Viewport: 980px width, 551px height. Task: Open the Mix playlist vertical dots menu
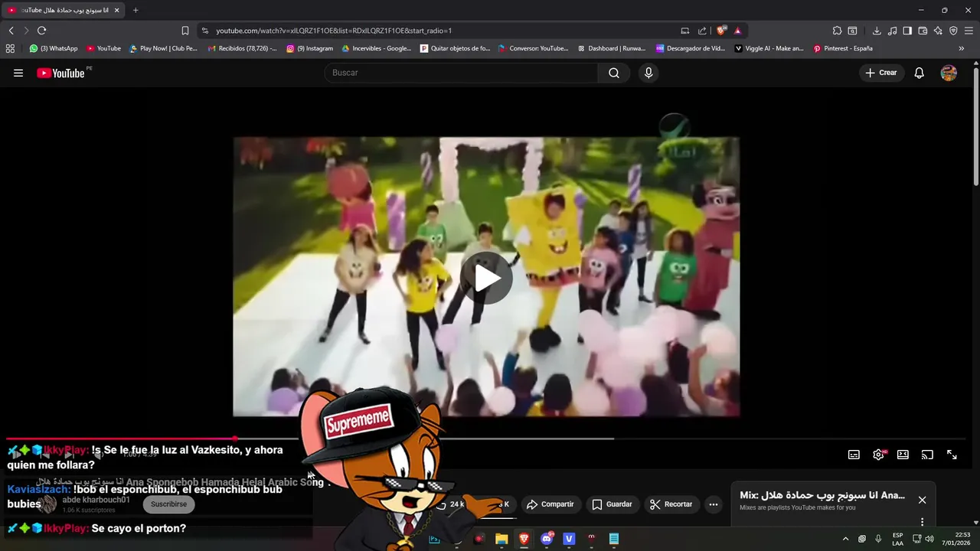coord(922,522)
